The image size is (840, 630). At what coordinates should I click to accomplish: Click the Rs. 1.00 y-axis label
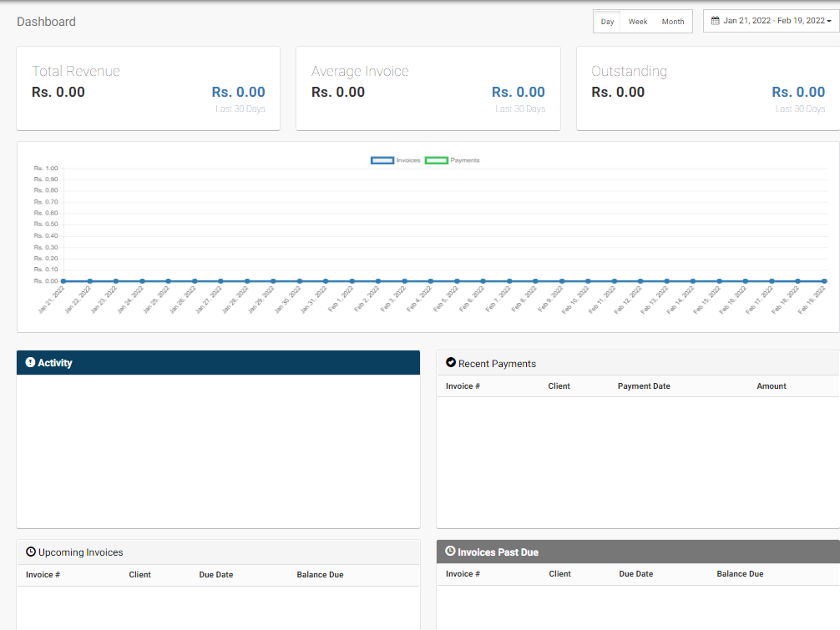46,168
